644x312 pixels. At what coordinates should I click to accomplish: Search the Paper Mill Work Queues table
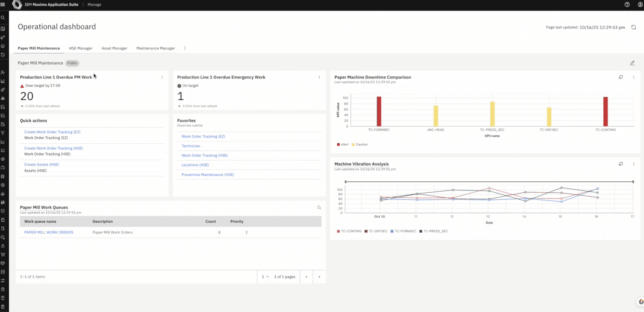[x=319, y=208]
